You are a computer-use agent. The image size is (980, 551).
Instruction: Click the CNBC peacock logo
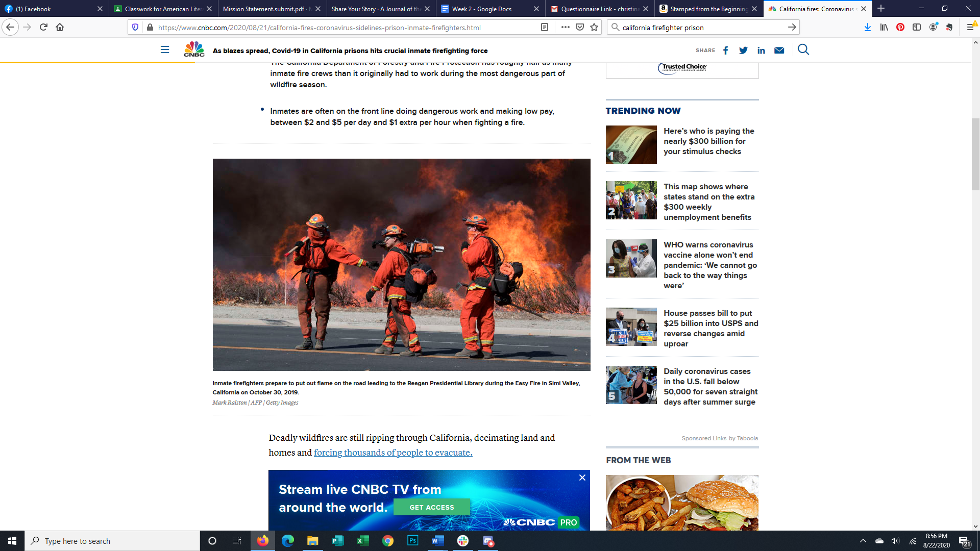tap(194, 49)
